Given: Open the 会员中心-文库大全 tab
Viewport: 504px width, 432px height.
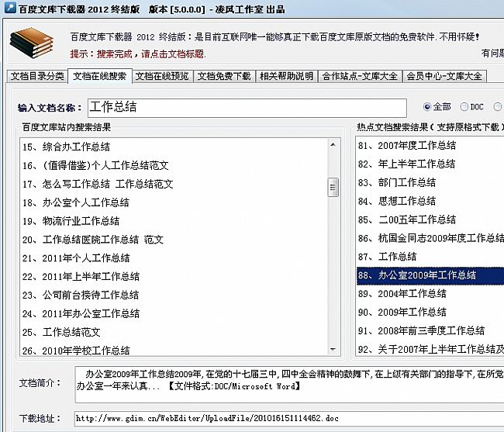Looking at the screenshot, I should pos(444,76).
